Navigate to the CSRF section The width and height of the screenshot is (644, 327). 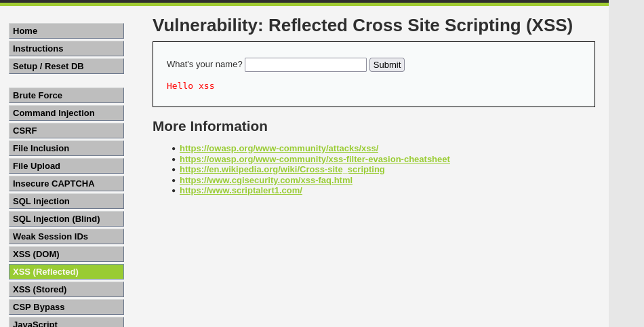[x=66, y=131]
